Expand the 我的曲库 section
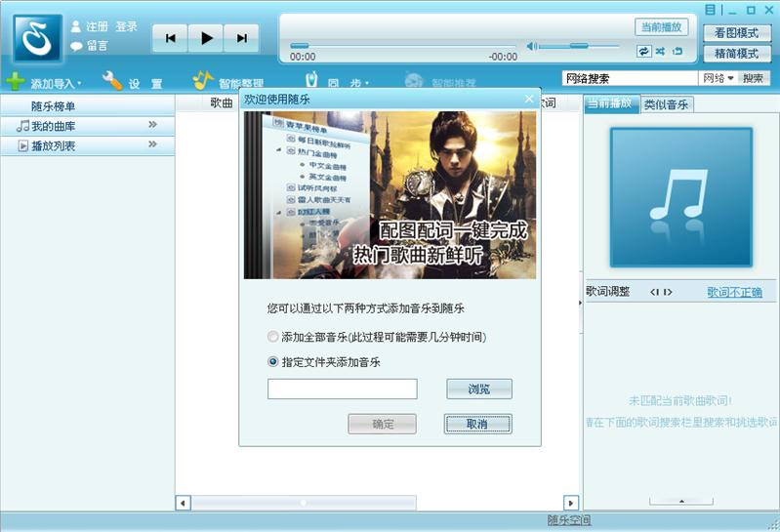This screenshot has width=780, height=532. (x=152, y=124)
